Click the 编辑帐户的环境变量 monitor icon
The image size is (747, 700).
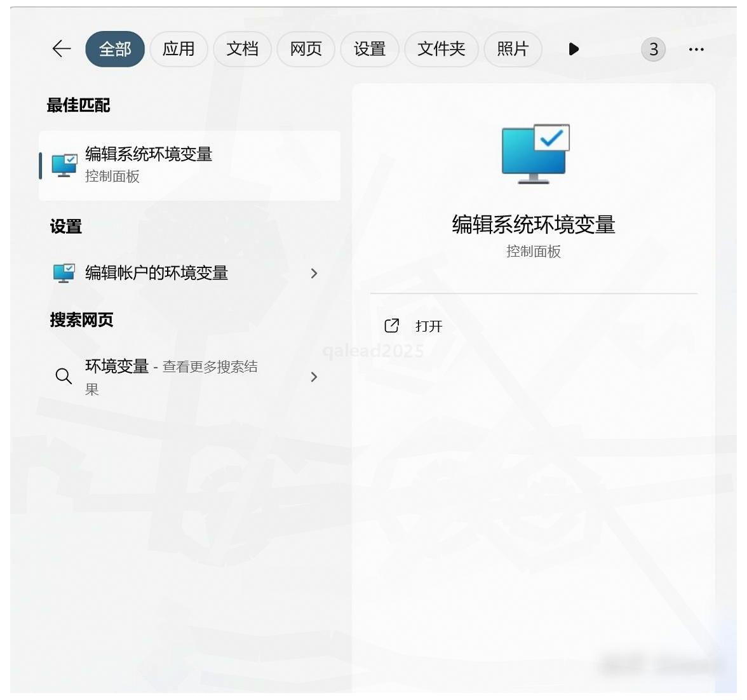64,273
